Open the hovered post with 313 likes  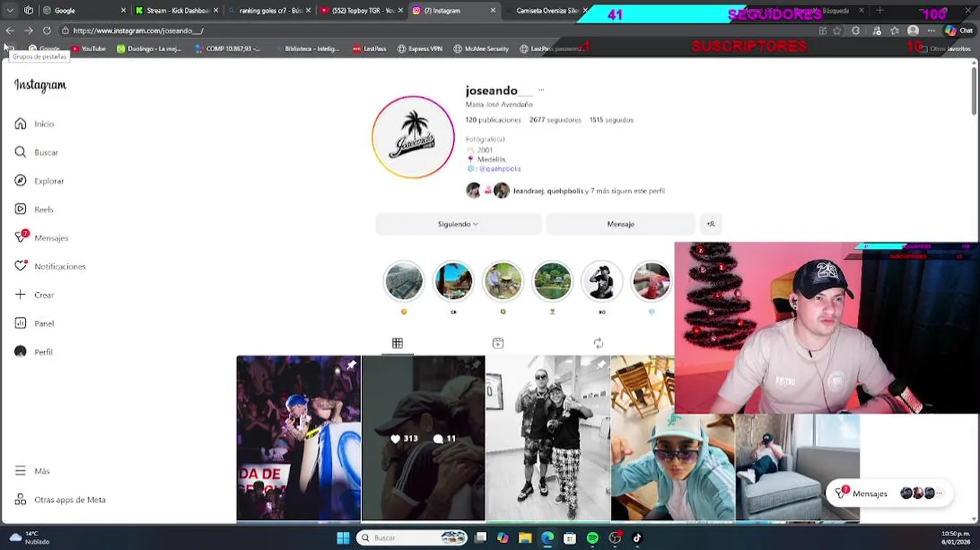(424, 438)
